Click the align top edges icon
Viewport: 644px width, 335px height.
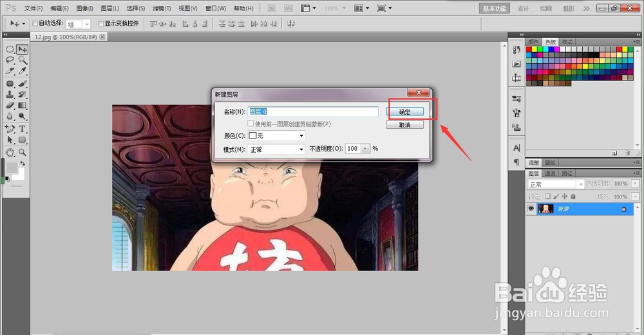(x=153, y=24)
